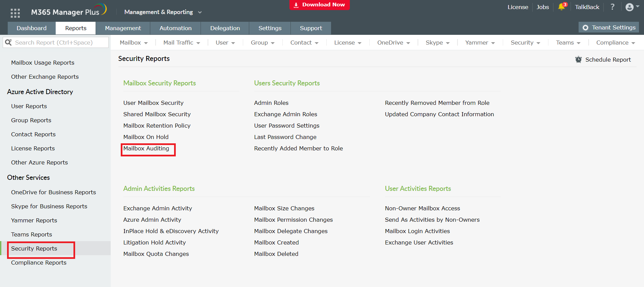
Task: Open the Yammer reports dropdown
Action: pyautogui.click(x=480, y=43)
